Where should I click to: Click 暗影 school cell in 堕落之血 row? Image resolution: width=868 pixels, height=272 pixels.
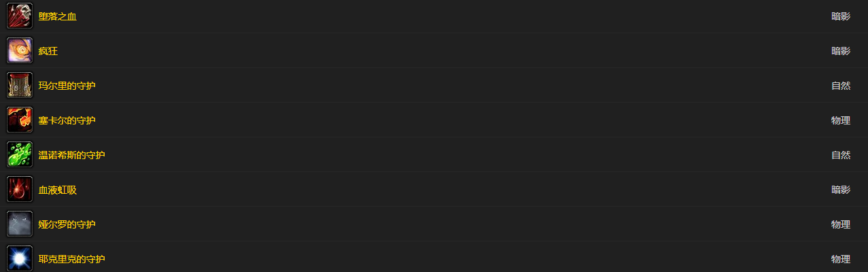pos(841,16)
